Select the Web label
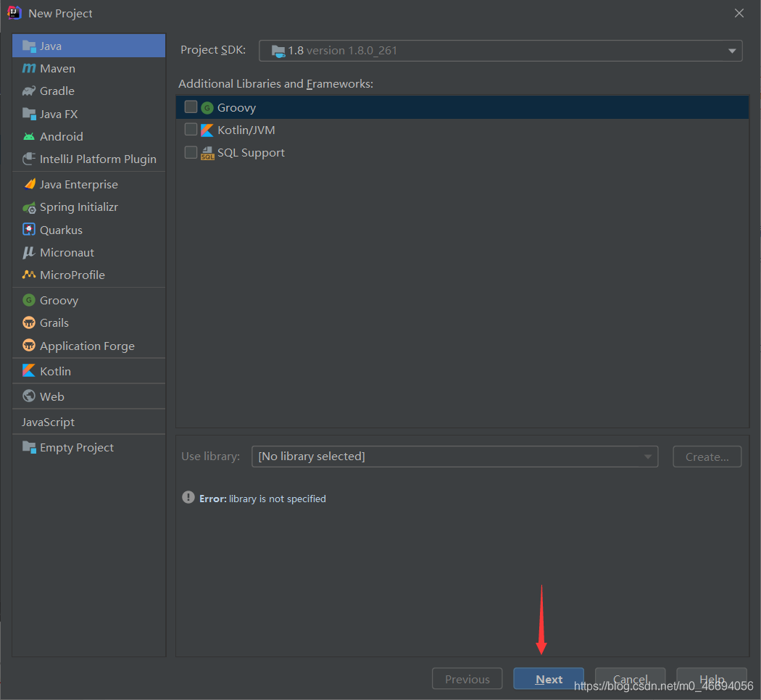Screen dimensions: 761x700 [x=52, y=396]
